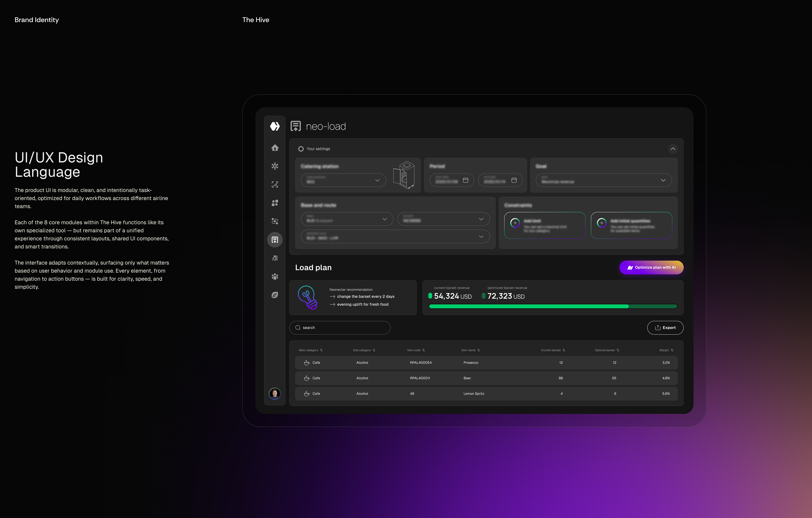Viewport: 812px width, 518px height.
Task: Click the bar chart analytics sidebar icon
Action: coord(275,258)
